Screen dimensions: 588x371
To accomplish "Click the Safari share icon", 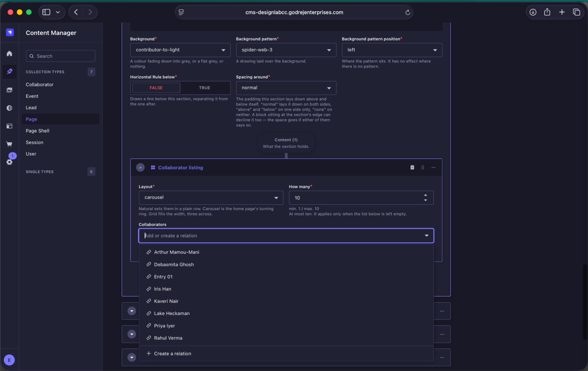I will pyautogui.click(x=547, y=12).
